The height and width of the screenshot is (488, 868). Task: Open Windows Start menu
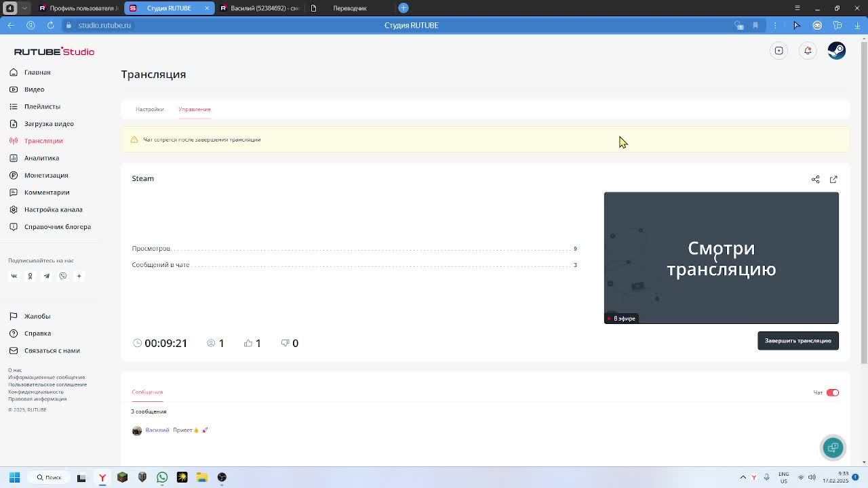click(14, 477)
